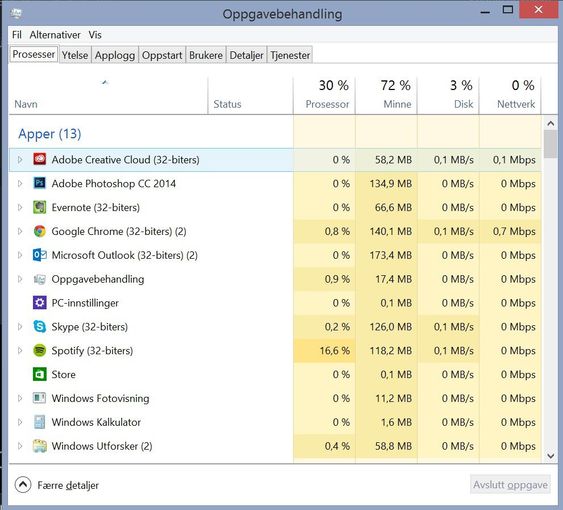The width and height of the screenshot is (563, 510).
Task: Switch to the Ytelse tab
Action: tap(75, 55)
